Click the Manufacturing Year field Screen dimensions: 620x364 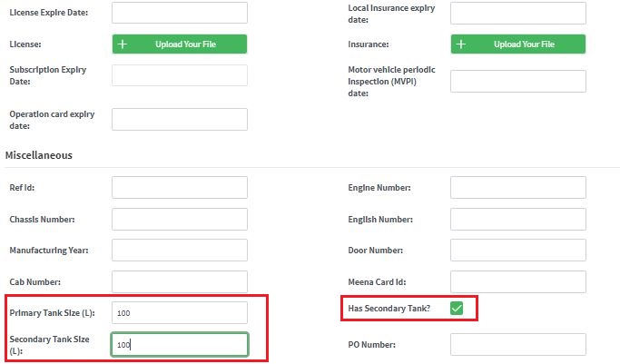[x=180, y=250]
